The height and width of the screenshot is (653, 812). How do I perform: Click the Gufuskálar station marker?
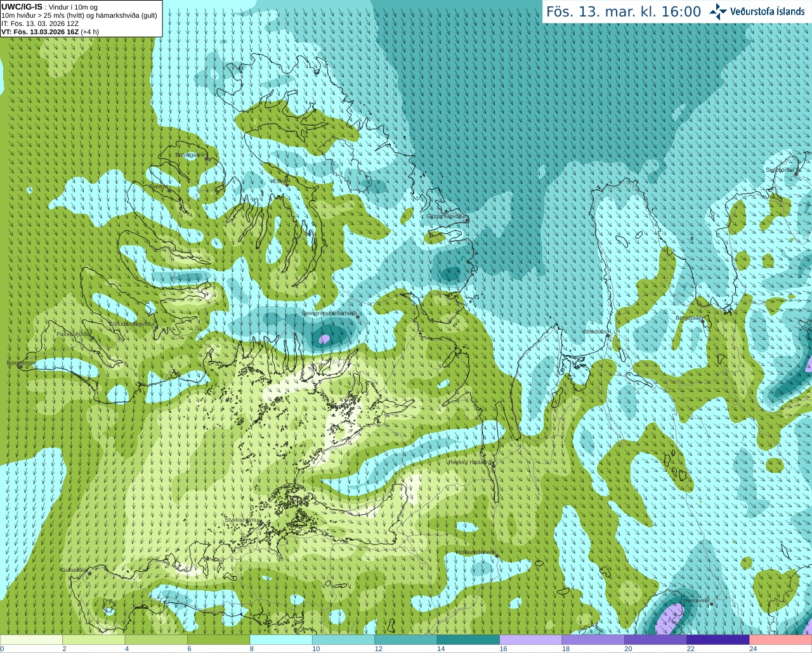pos(89,574)
